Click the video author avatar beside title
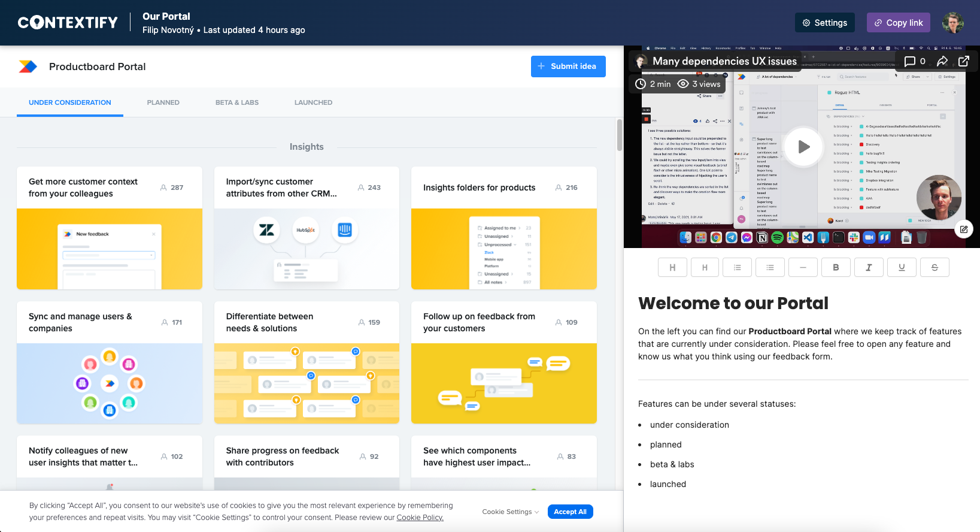 641,61
